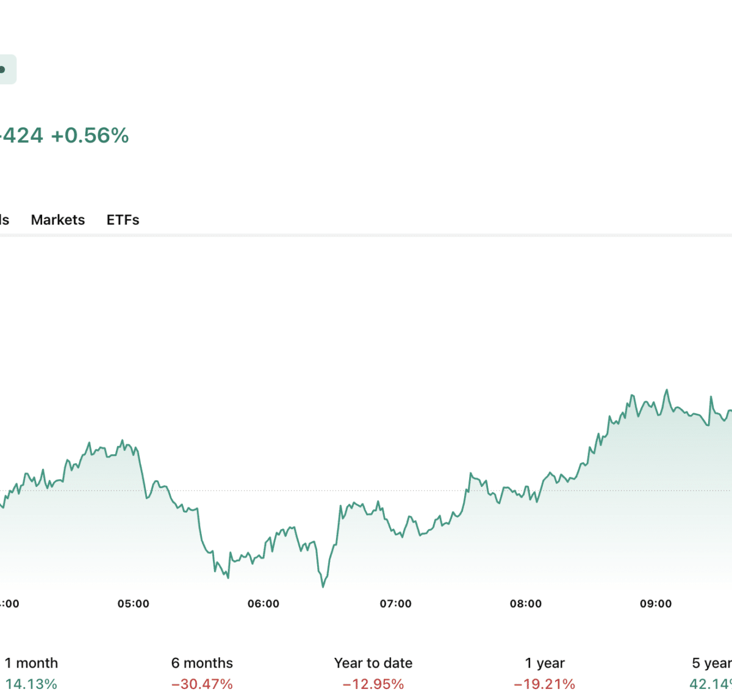This screenshot has height=700, width=732.
Task: Click the +0.56% price change value
Action: coord(90,135)
